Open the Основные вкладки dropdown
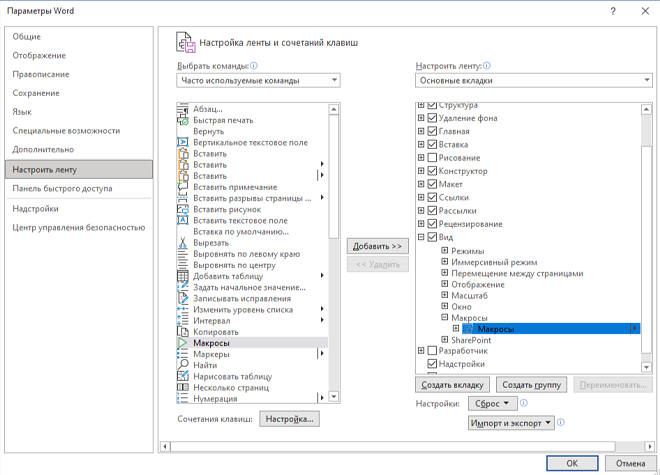Viewport: 660px width, 475px height. (x=534, y=80)
